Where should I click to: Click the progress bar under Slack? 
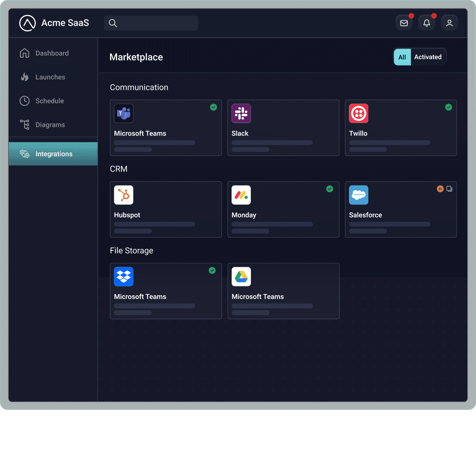pyautogui.click(x=272, y=143)
